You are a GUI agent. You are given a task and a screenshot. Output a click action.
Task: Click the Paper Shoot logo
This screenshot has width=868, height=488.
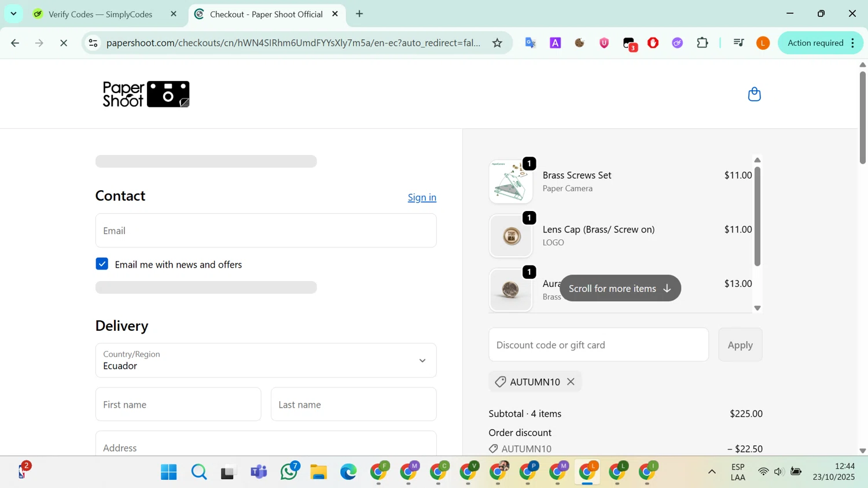(146, 94)
